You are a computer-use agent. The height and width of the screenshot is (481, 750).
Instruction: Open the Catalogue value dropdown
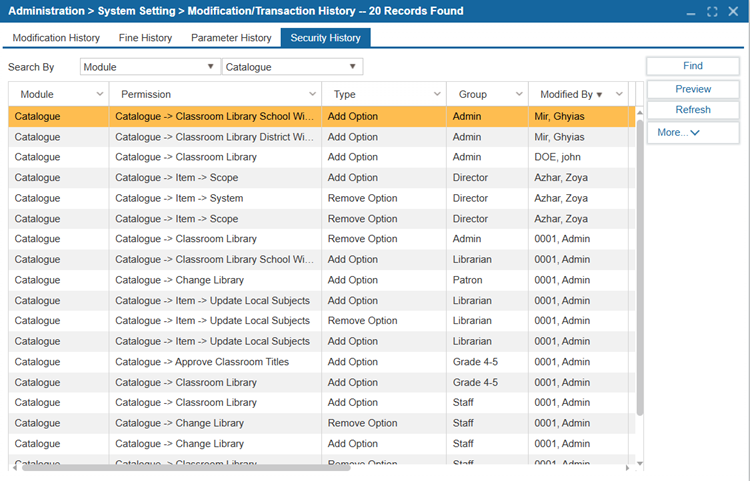coord(292,67)
